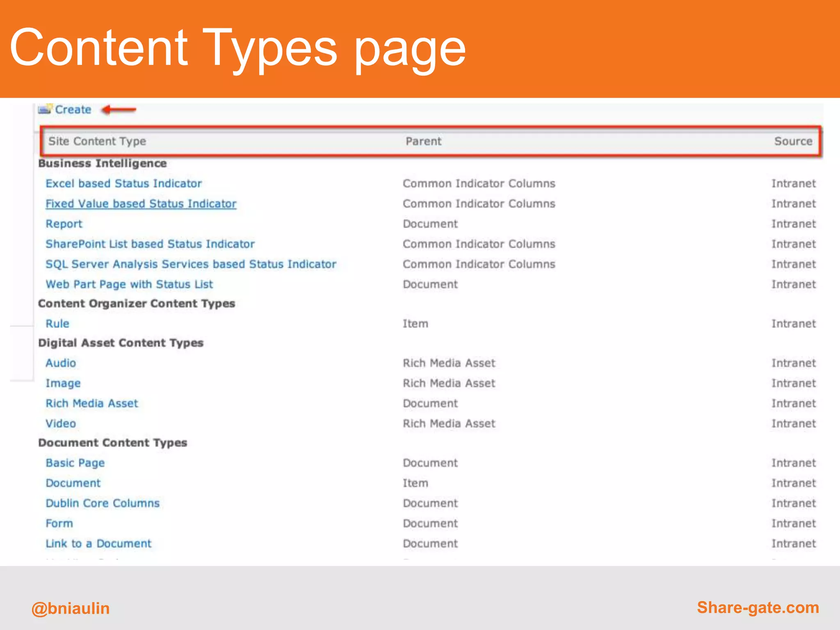Open Excel based Status Indicator content type
Viewport: 840px width, 630px height.
(123, 183)
